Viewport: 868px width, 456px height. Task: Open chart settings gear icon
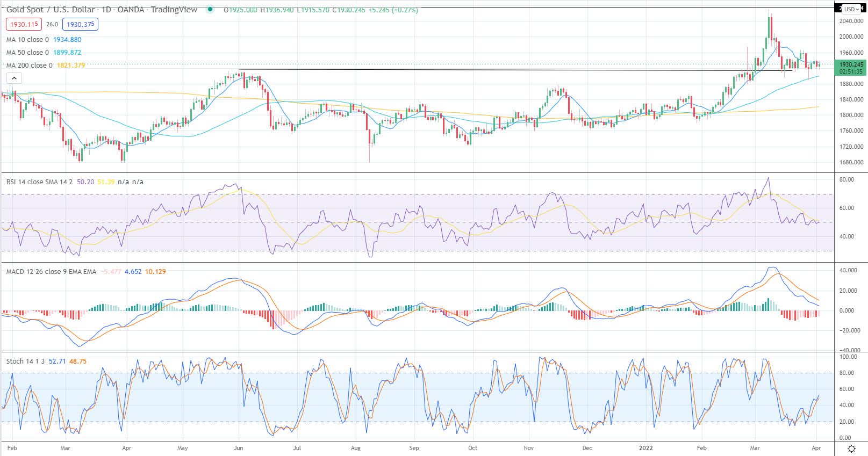click(851, 448)
